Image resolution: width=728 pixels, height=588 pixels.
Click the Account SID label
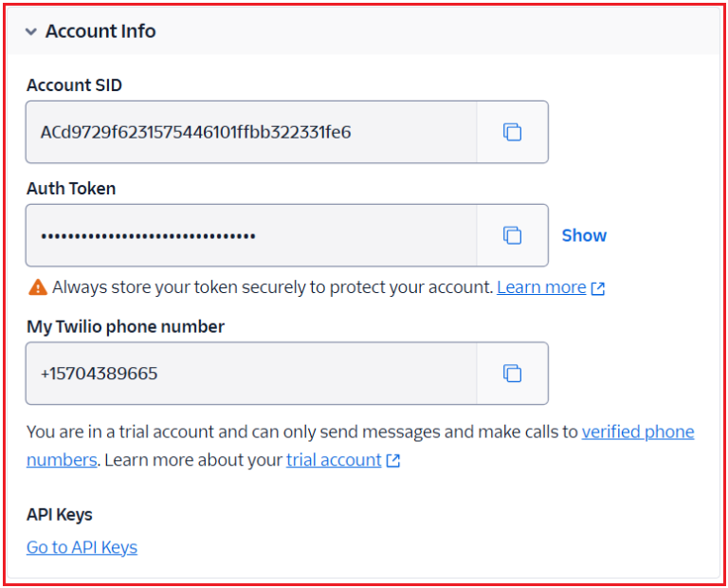[x=74, y=85]
